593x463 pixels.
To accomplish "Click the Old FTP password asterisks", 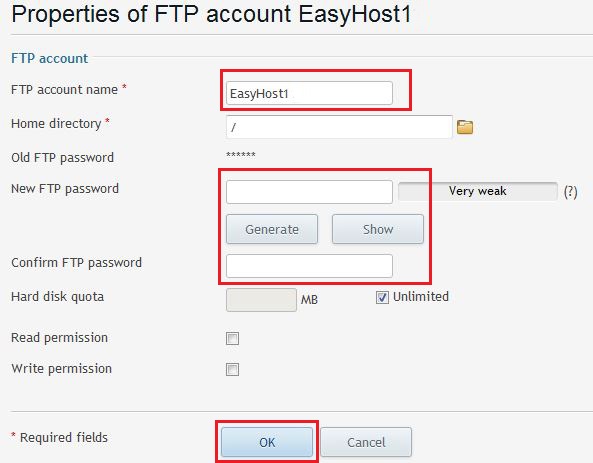I will 241,155.
